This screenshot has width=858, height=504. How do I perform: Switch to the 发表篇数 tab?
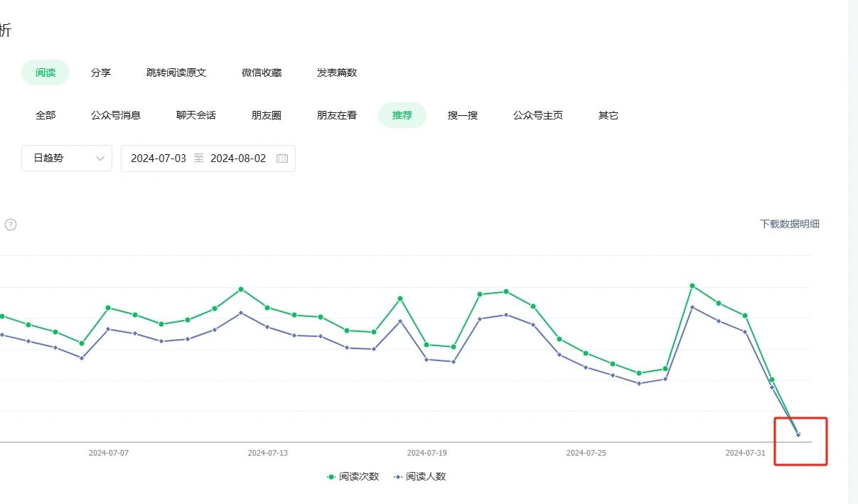click(337, 73)
